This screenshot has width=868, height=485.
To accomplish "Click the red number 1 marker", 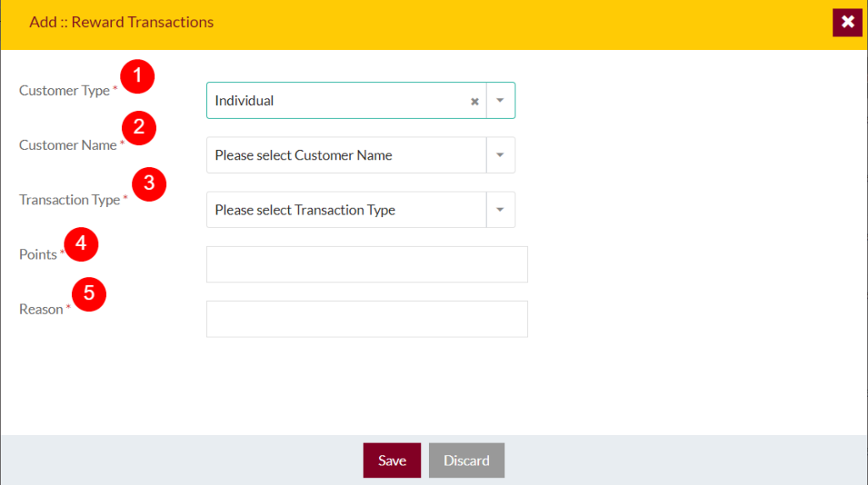I will click(x=137, y=76).
